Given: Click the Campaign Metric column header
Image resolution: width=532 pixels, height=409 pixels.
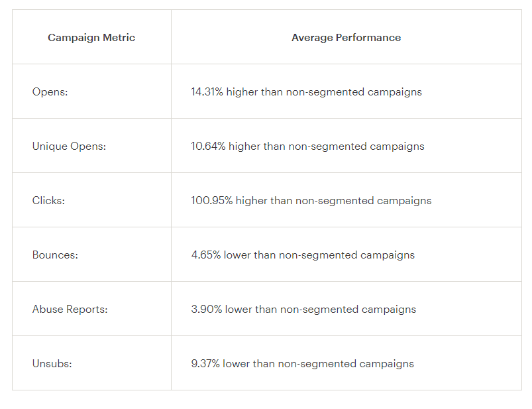Looking at the screenshot, I should click(x=91, y=38).
